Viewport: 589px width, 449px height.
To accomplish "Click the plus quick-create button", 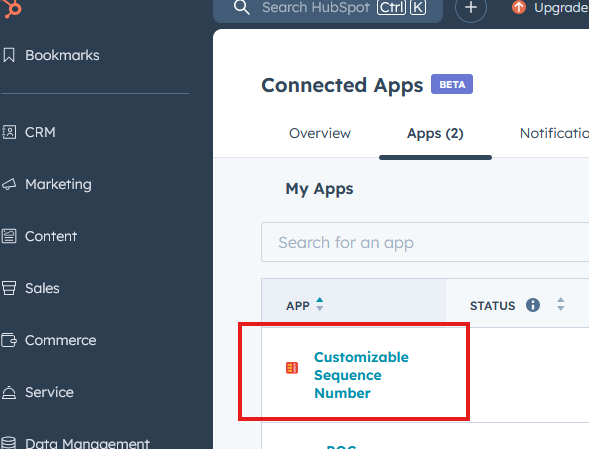I will coord(471,8).
